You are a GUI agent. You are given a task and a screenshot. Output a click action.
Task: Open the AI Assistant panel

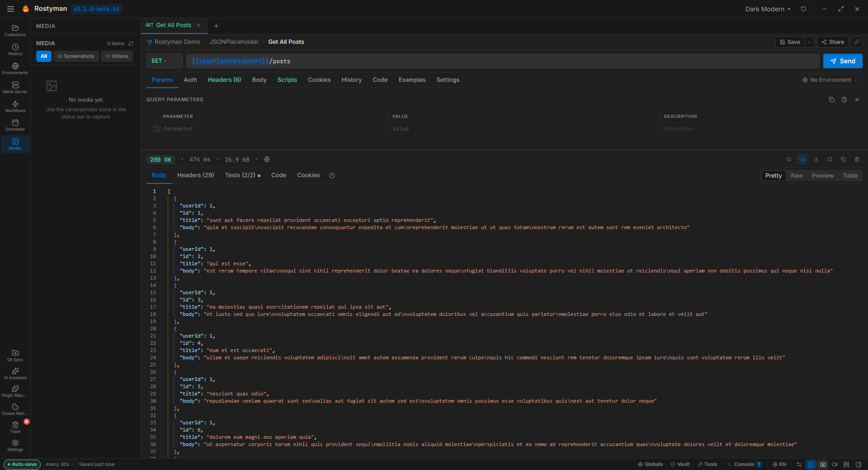click(15, 374)
